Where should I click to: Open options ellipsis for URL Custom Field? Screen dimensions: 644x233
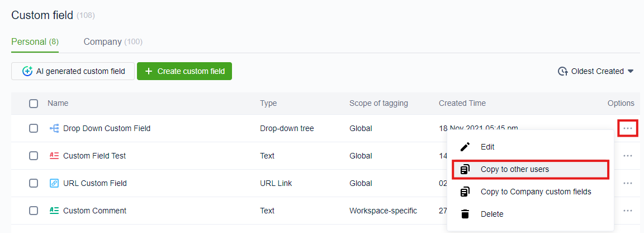(x=628, y=183)
